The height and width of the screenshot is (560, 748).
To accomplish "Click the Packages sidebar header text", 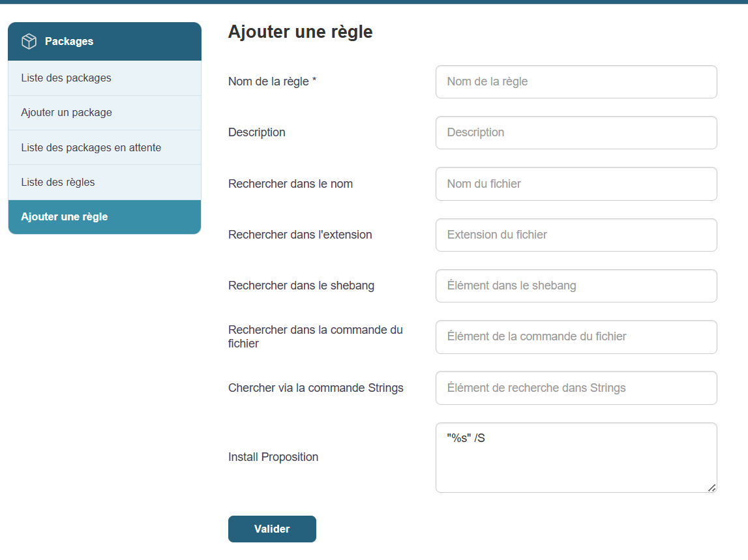I will [69, 42].
